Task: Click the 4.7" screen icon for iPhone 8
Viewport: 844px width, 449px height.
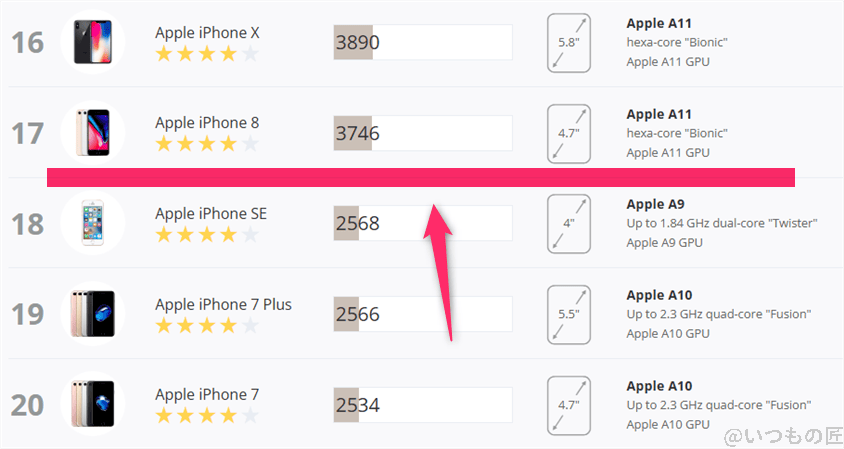Action: point(568,133)
